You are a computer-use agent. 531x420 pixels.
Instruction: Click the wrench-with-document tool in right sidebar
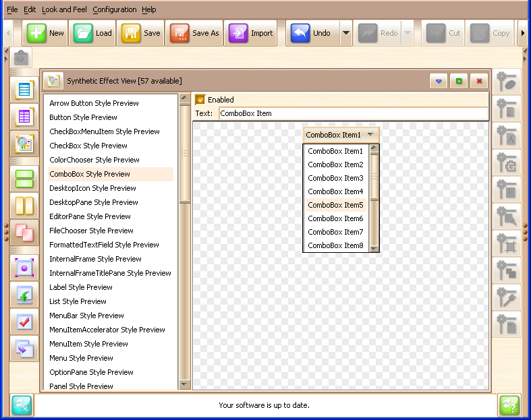point(506,324)
